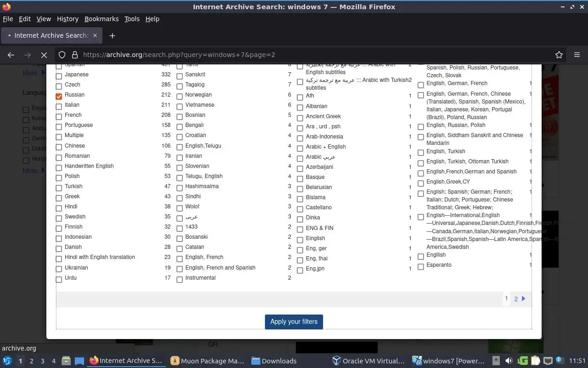This screenshot has width=588, height=368.
Task: Go to filter page 2
Action: coord(516,299)
